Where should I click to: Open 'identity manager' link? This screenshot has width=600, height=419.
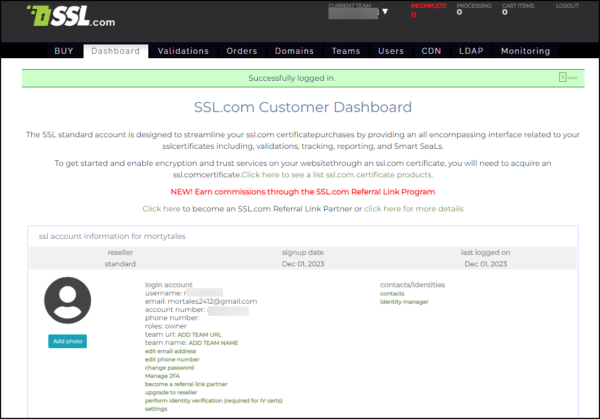coord(404,302)
